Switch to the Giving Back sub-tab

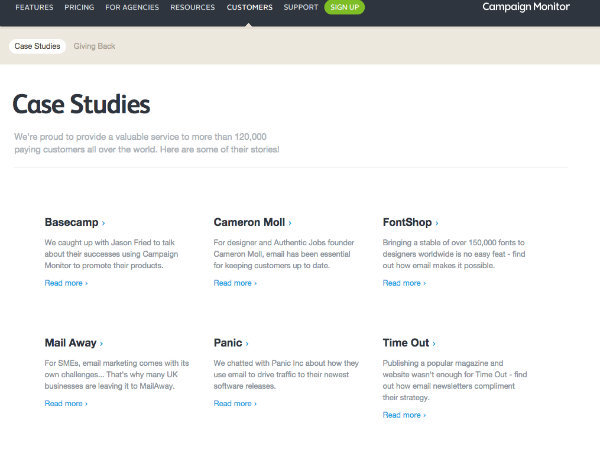(x=94, y=46)
